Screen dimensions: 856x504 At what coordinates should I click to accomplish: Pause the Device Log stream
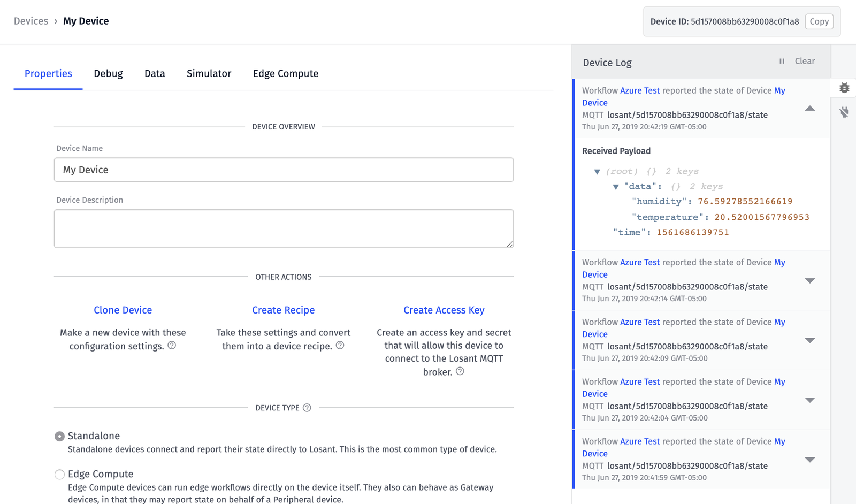(782, 62)
